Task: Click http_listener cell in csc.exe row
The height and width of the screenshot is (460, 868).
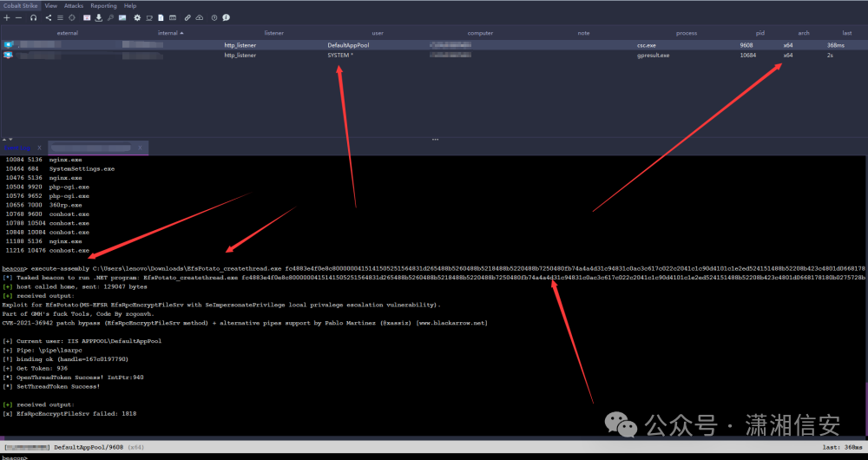Action: [240, 45]
